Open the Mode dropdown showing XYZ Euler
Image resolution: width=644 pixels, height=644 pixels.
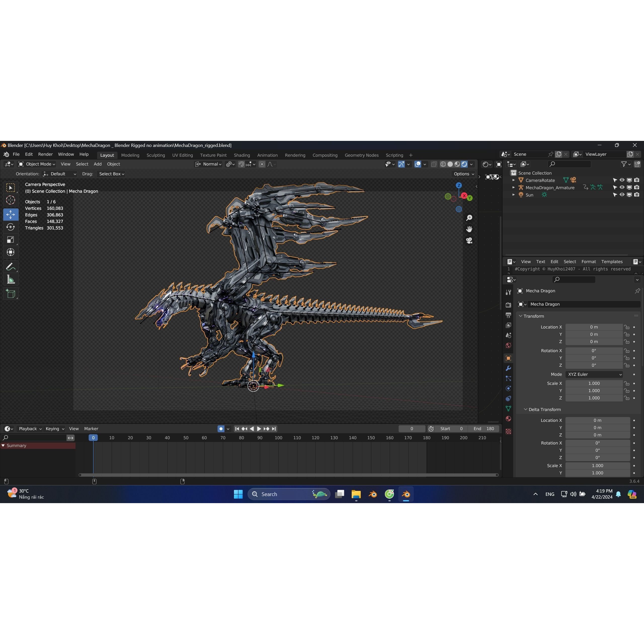click(x=594, y=374)
